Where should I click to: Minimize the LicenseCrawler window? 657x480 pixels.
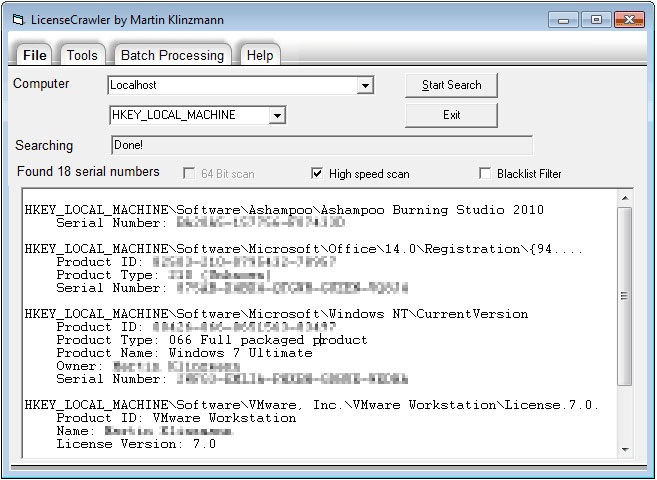[563, 20]
